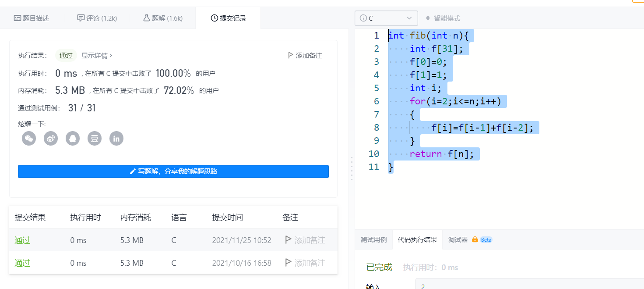Click the 31 / 31 test cases value
The height and width of the screenshot is (289, 644).
pyautogui.click(x=82, y=108)
